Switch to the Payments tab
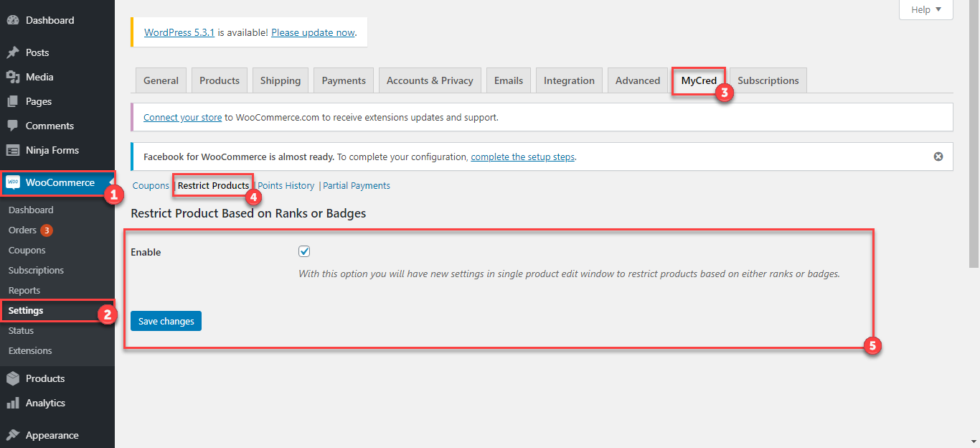The height and width of the screenshot is (448, 980). [x=344, y=80]
